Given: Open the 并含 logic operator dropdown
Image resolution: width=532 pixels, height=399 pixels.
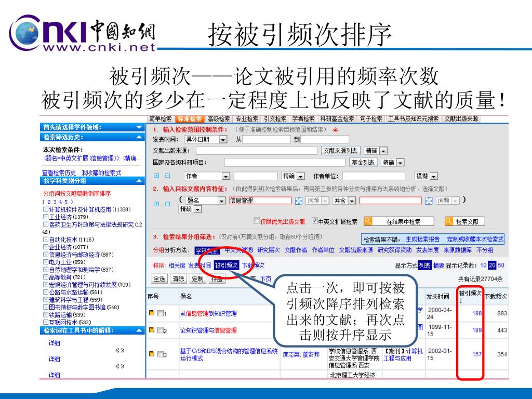Looking at the screenshot, I should click(x=352, y=201).
